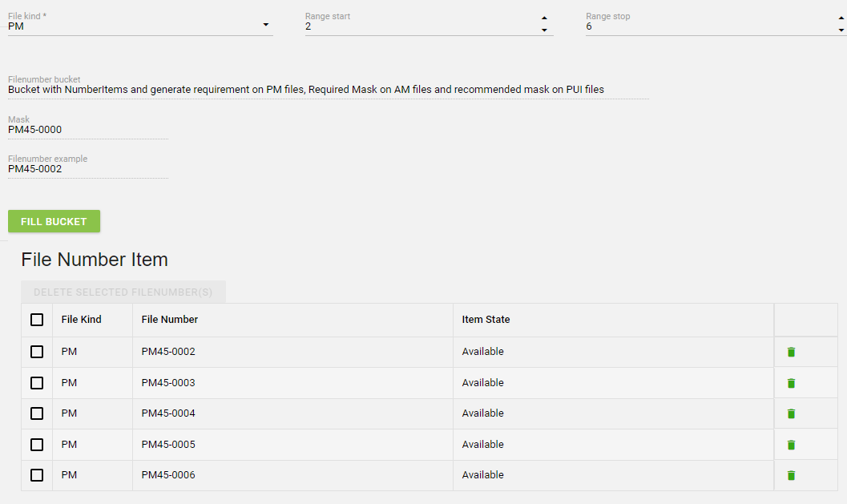The height and width of the screenshot is (504, 847).
Task: Delete file number PM45-0003 with trash icon
Action: (x=791, y=383)
